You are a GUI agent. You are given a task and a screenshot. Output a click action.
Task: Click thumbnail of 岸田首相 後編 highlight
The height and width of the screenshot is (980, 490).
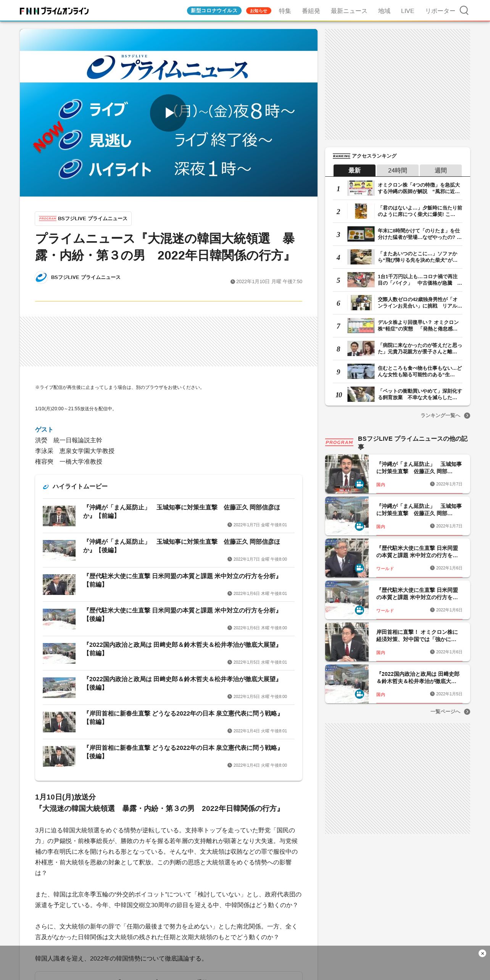tap(59, 756)
